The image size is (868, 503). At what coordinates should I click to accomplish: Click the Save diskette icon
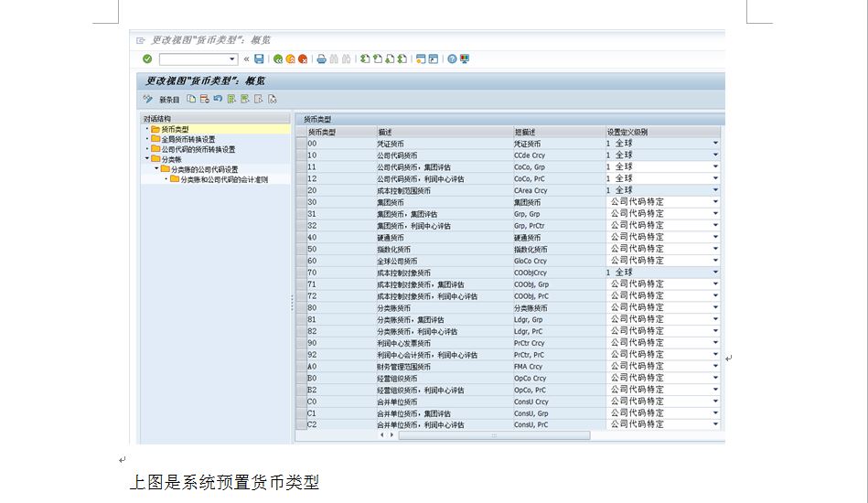pos(259,59)
